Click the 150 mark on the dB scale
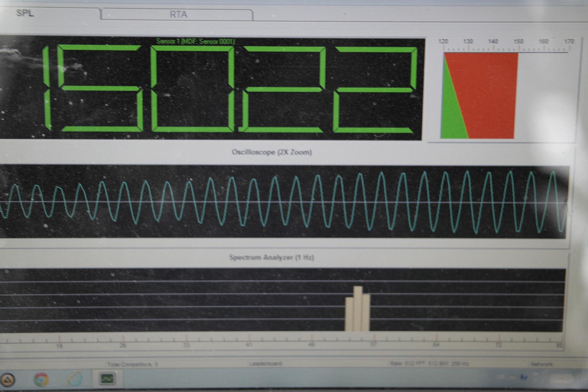The width and height of the screenshot is (588, 392). coord(518,42)
